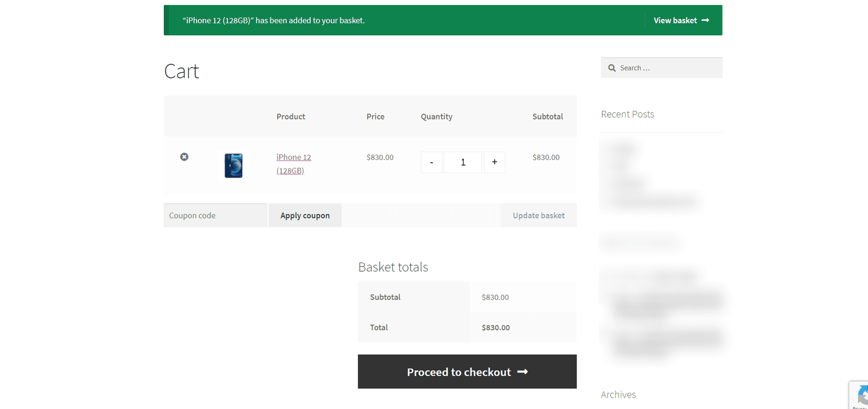This screenshot has height=409, width=868.
Task: Click the Quantity column header
Action: [x=437, y=117]
